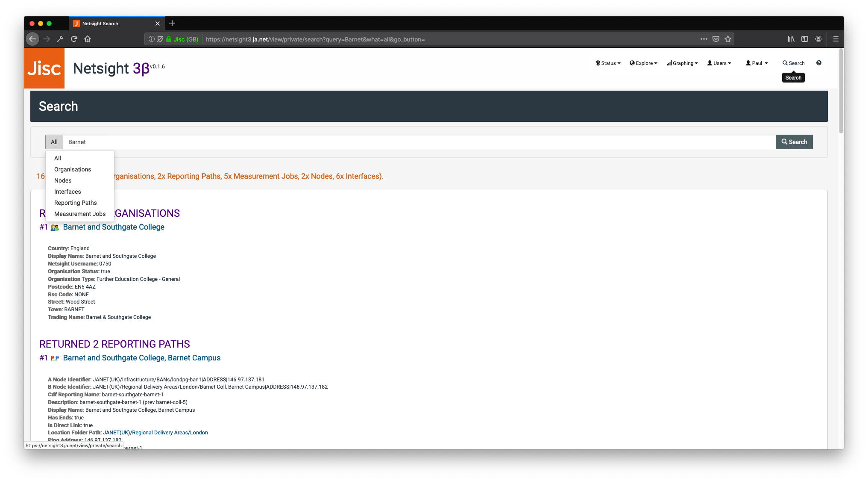Click the B Node Identifier Barnet Coll line
The width and height of the screenshot is (868, 481).
pos(188,387)
